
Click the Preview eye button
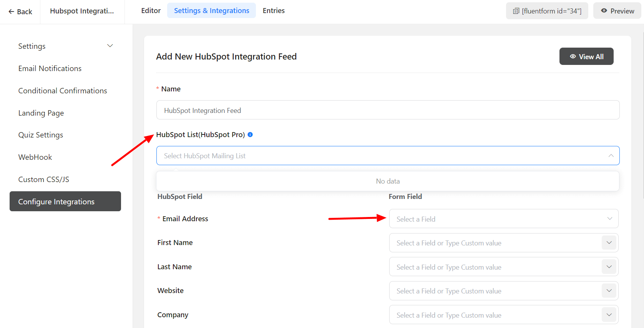(x=617, y=11)
